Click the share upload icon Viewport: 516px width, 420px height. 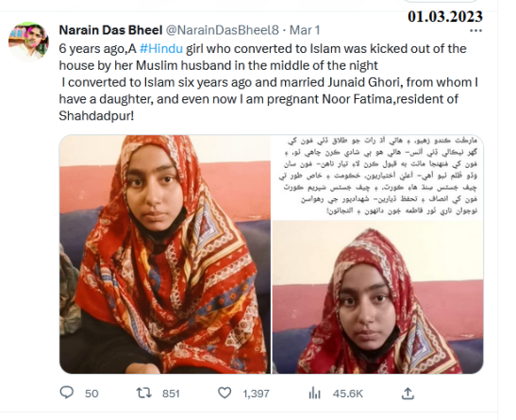408,393
